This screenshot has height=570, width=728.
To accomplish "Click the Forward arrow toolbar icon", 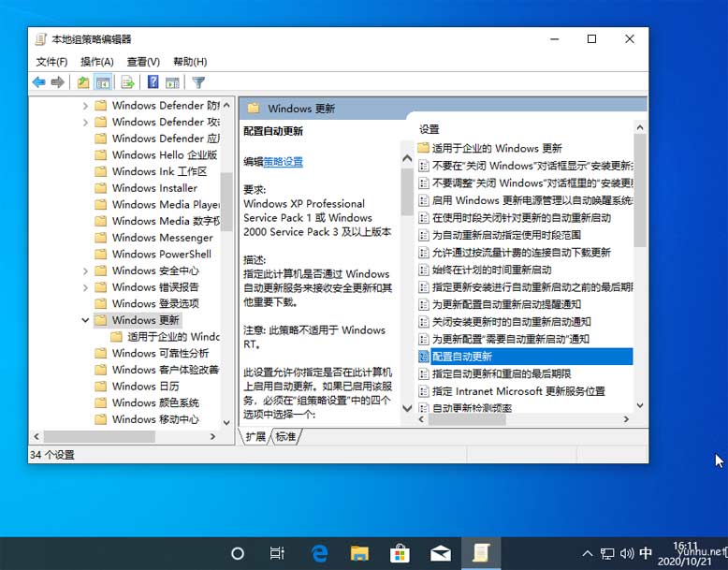I will click(58, 82).
